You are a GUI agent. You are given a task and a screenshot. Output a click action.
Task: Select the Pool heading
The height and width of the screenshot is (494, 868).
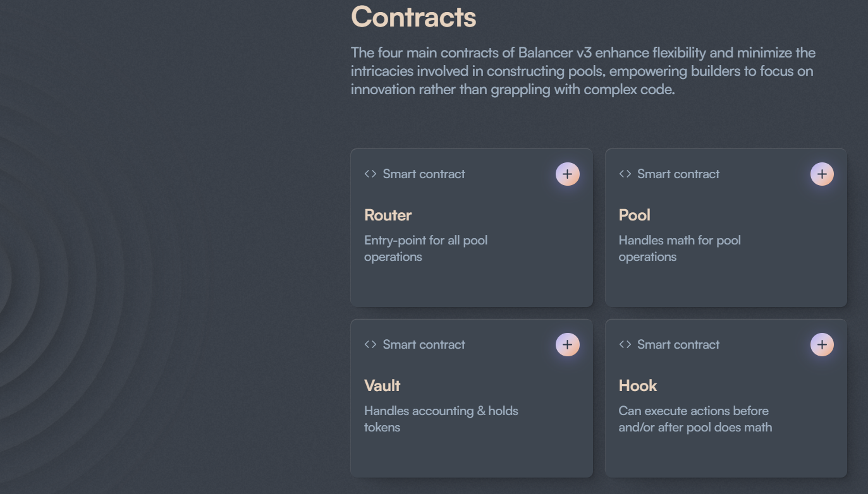pos(634,215)
